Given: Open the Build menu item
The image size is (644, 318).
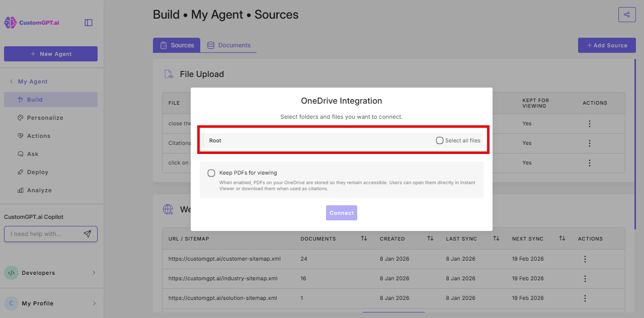Looking at the screenshot, I should (51, 100).
